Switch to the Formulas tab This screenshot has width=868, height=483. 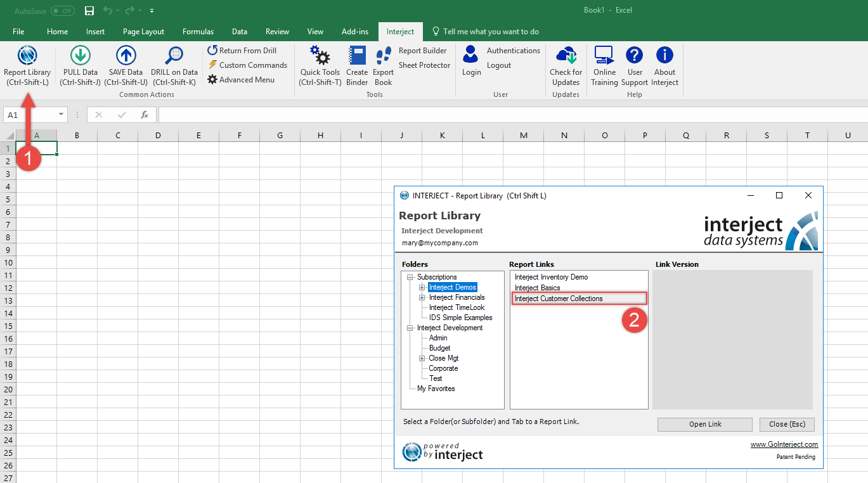[198, 32]
